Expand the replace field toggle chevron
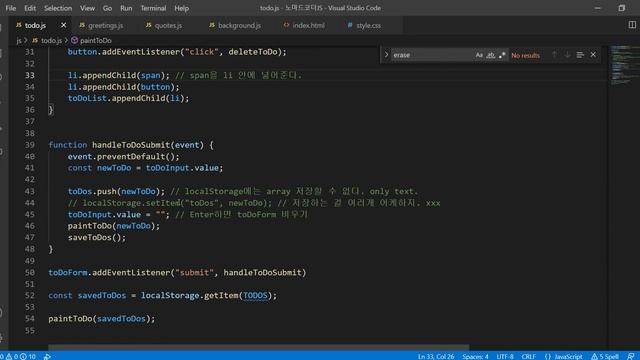Image resolution: width=640 pixels, height=360 pixels. [386, 55]
